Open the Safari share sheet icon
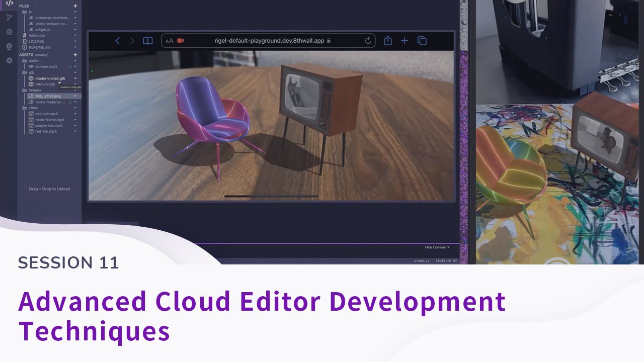This screenshot has height=362, width=644. point(388,40)
